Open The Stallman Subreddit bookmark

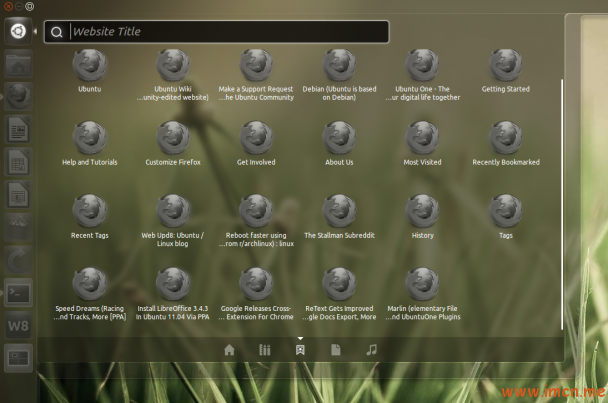coord(339,217)
